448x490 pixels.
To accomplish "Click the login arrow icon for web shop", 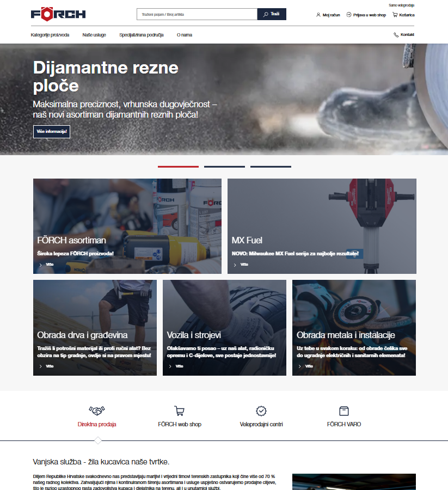I will tap(348, 15).
